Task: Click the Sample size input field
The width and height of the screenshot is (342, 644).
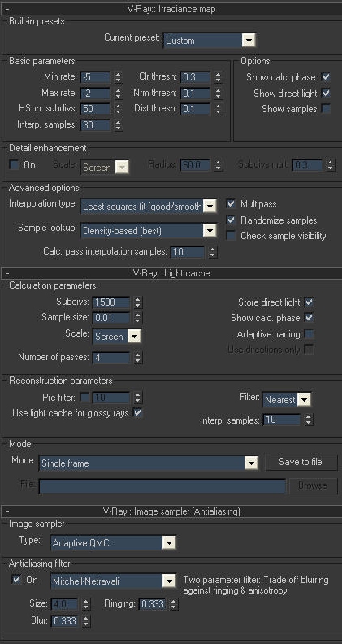Action: (x=110, y=318)
